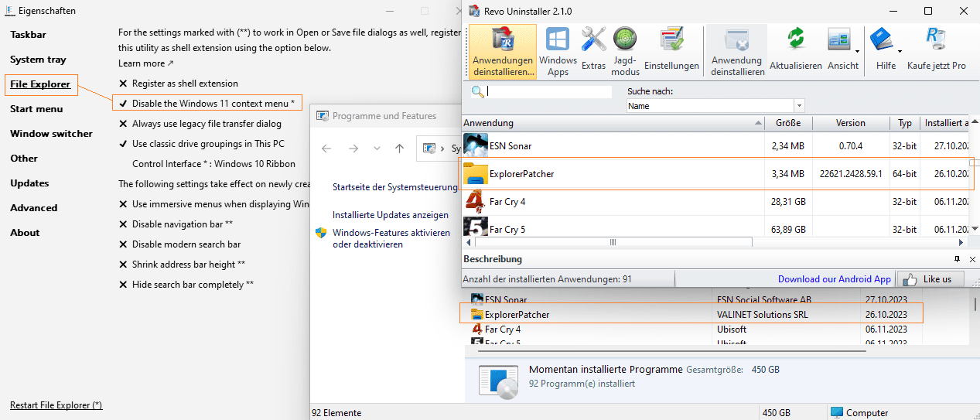Open Installierte Updates anzeigen link
The height and width of the screenshot is (420, 980).
pos(391,215)
